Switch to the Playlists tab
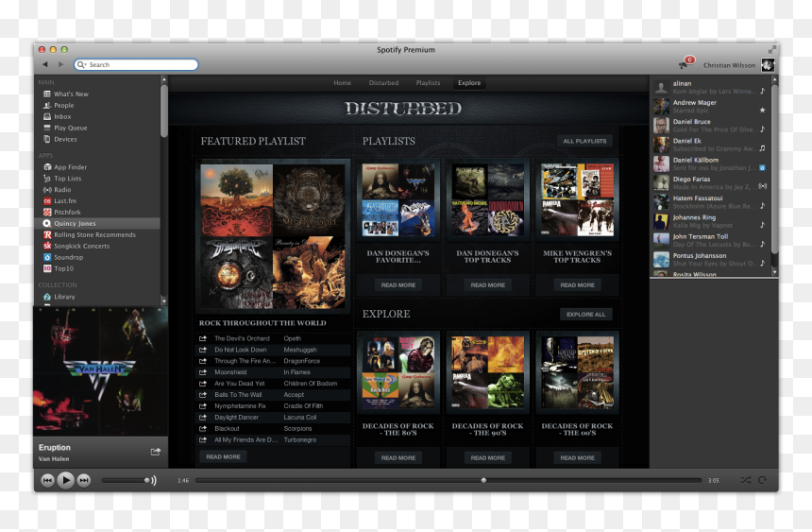 (428, 83)
